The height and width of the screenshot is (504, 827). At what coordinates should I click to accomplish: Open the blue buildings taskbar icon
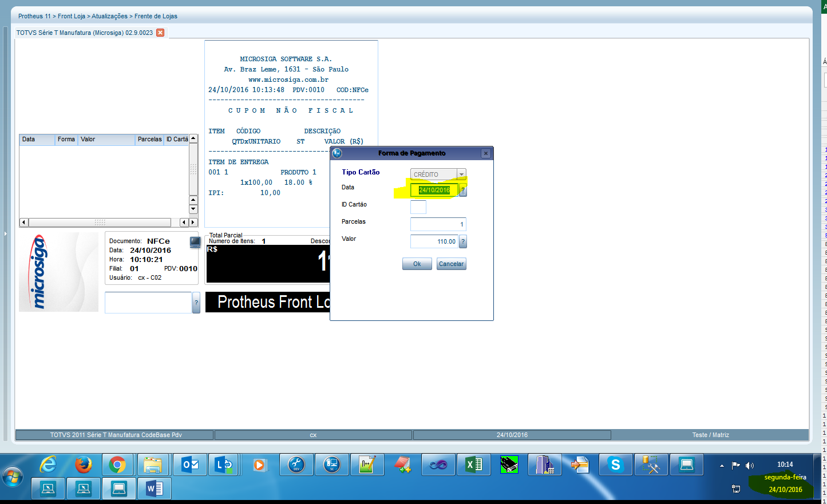click(544, 465)
